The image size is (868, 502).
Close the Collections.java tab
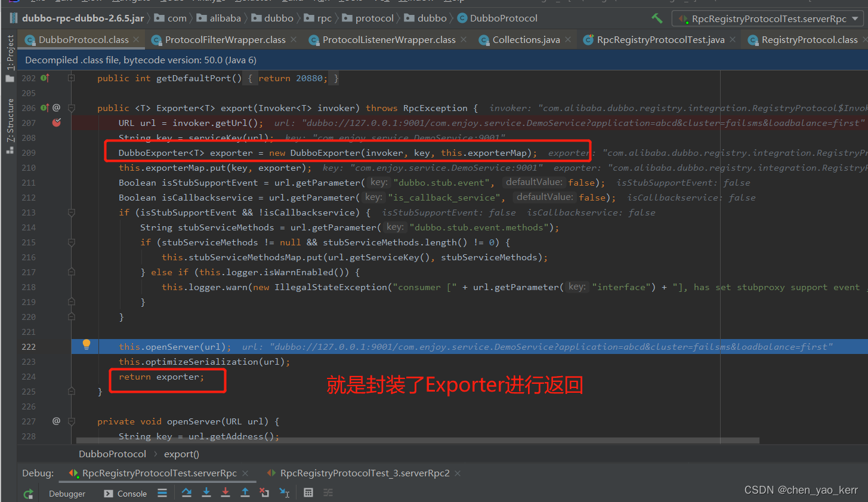568,39
